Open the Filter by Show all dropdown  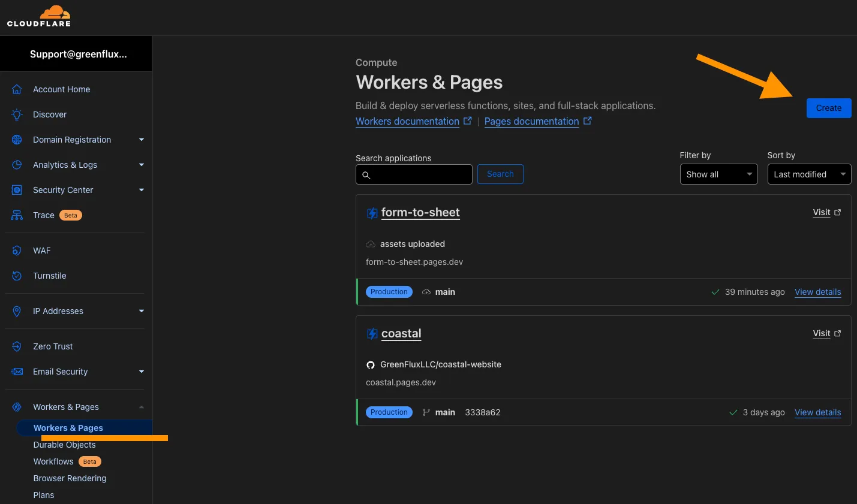click(x=718, y=174)
